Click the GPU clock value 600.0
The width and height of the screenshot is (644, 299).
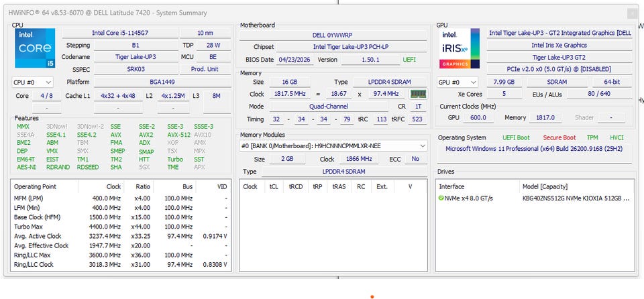point(478,118)
